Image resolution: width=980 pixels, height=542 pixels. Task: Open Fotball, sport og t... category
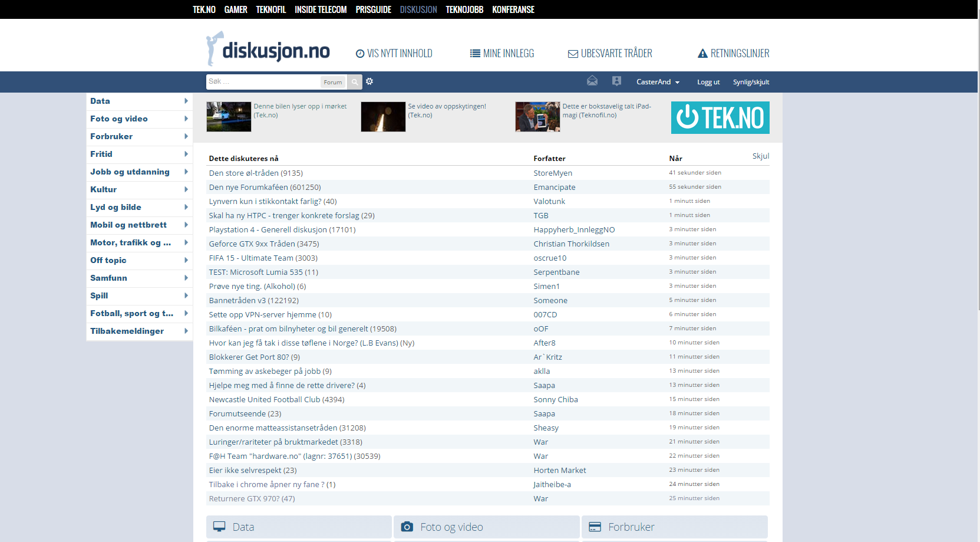tap(131, 313)
